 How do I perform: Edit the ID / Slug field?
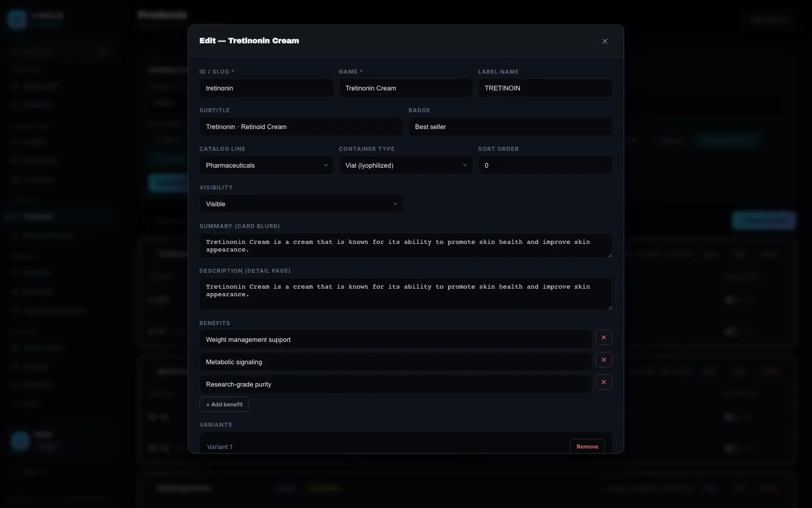[266, 88]
